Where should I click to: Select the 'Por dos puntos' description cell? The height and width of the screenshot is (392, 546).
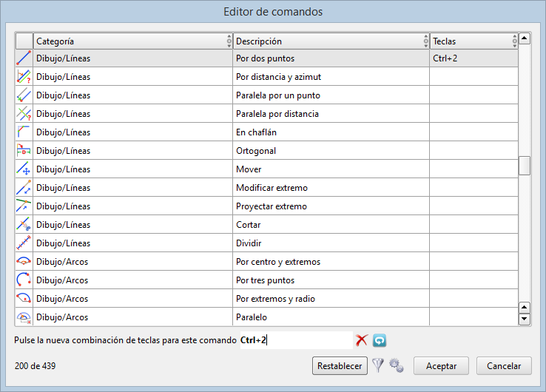(331, 58)
